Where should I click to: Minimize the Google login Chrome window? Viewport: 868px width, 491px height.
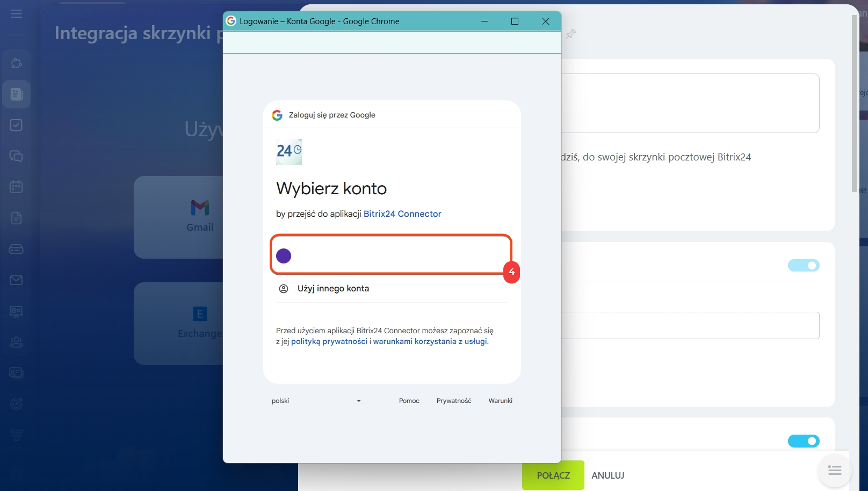coord(484,21)
